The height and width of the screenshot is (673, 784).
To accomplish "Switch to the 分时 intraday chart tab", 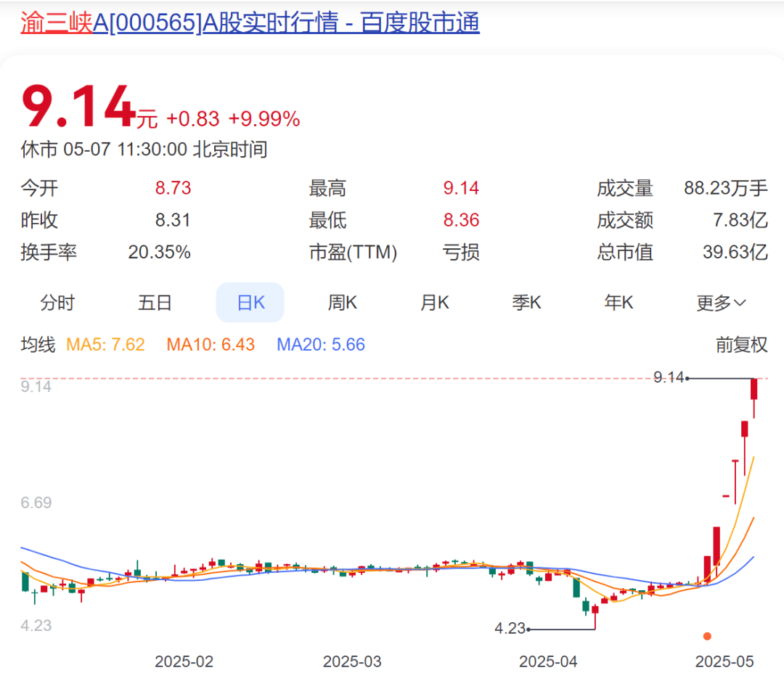I will coord(57,303).
